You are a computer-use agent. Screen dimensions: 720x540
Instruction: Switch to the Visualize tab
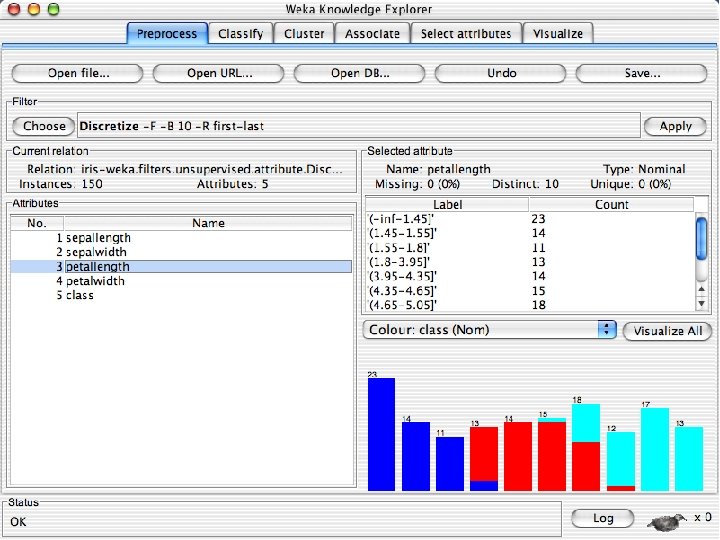[x=558, y=34]
